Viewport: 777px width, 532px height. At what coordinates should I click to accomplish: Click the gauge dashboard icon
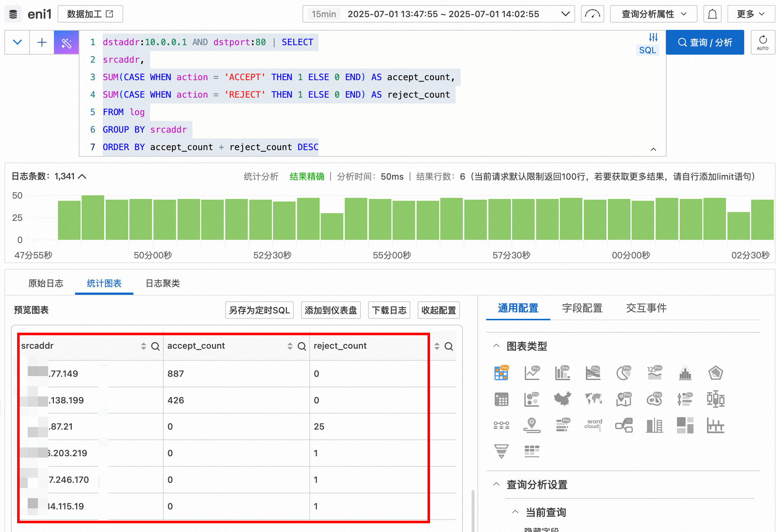593,14
